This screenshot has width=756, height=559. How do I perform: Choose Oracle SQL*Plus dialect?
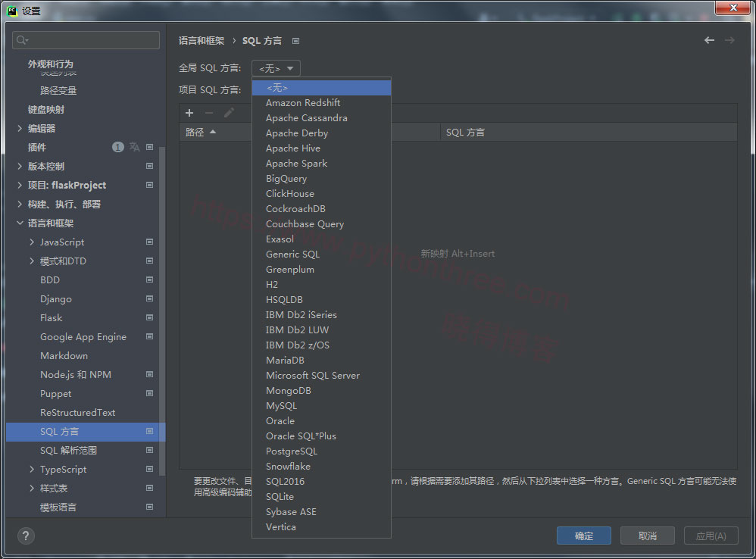(x=322, y=436)
